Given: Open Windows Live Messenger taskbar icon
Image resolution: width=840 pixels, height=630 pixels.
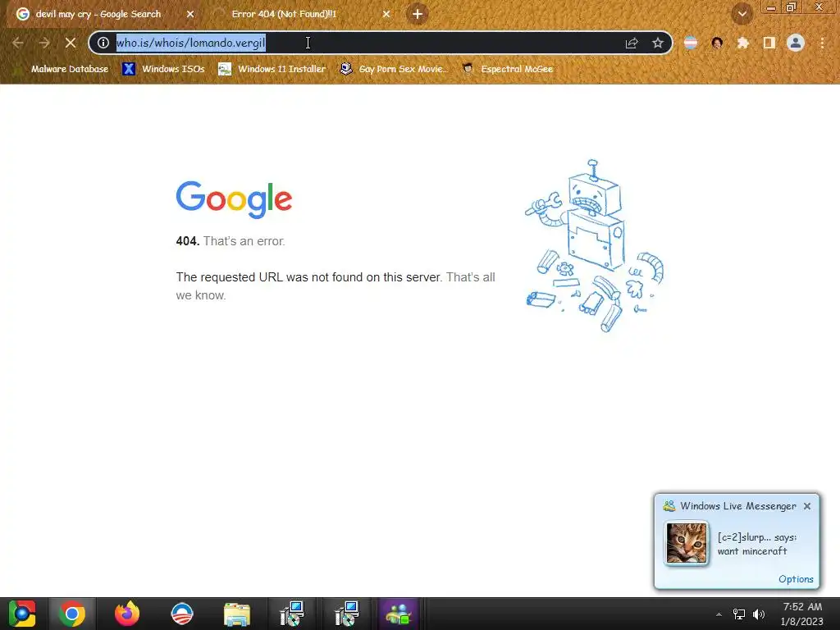Looking at the screenshot, I should (399, 614).
